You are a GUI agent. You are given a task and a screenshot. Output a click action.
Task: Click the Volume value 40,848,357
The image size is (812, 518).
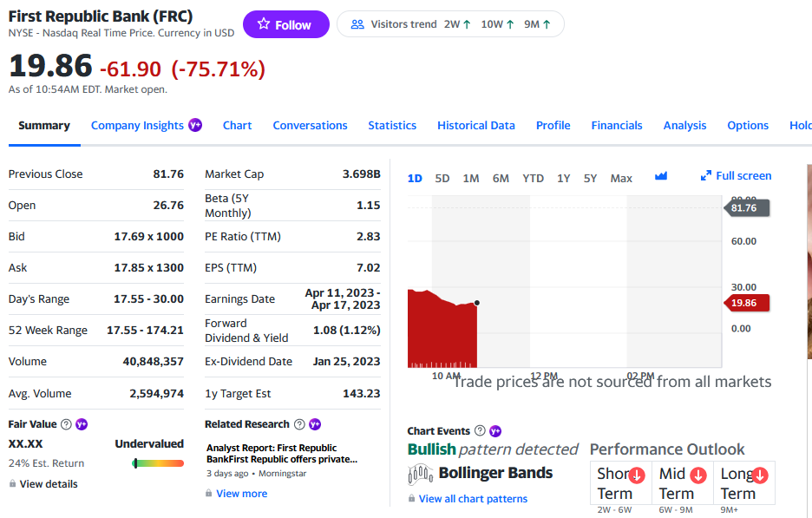(x=154, y=362)
